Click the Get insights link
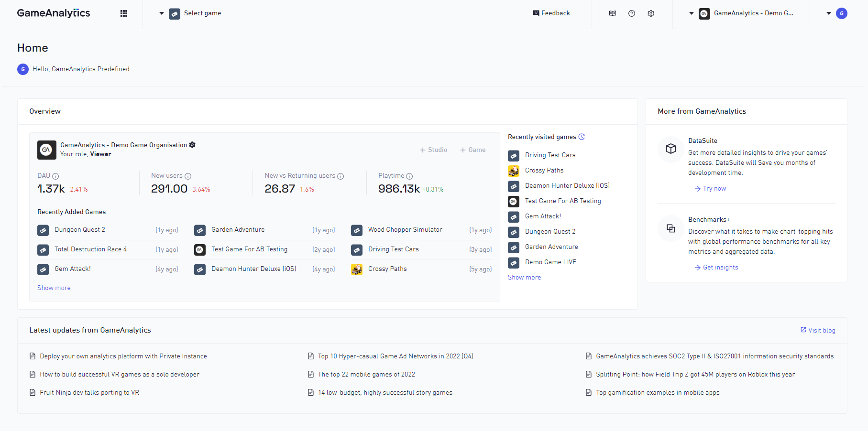The image size is (868, 431). pos(716,268)
